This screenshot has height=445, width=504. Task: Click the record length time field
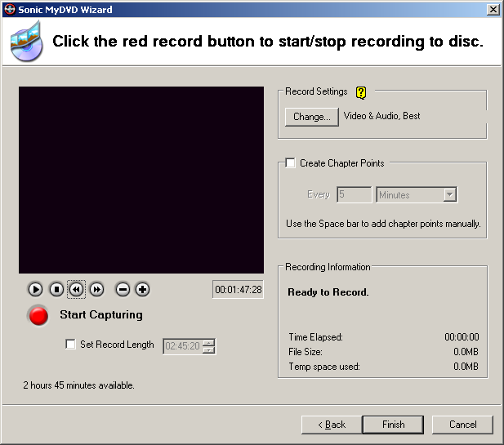click(x=183, y=346)
